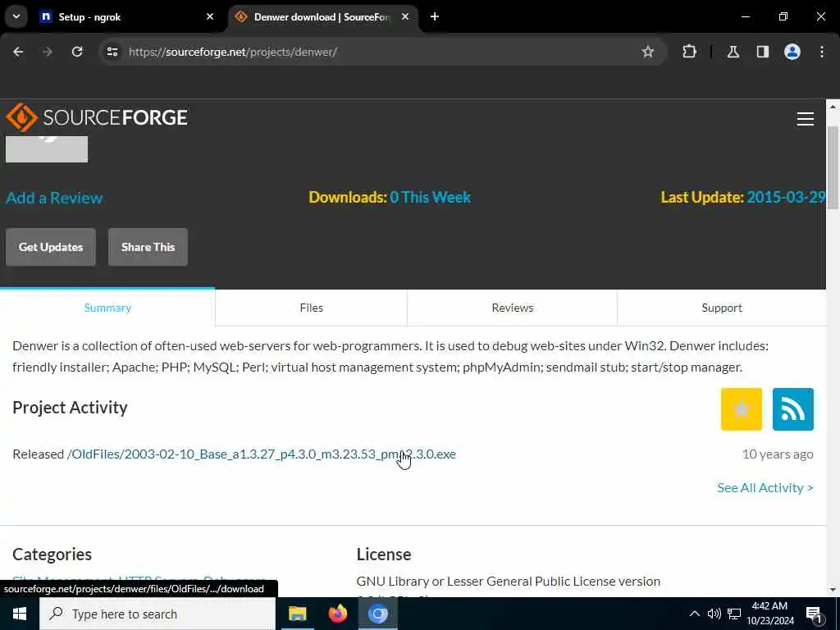Click the page vertical scrollbar thumb
The image size is (840, 630).
833,169
